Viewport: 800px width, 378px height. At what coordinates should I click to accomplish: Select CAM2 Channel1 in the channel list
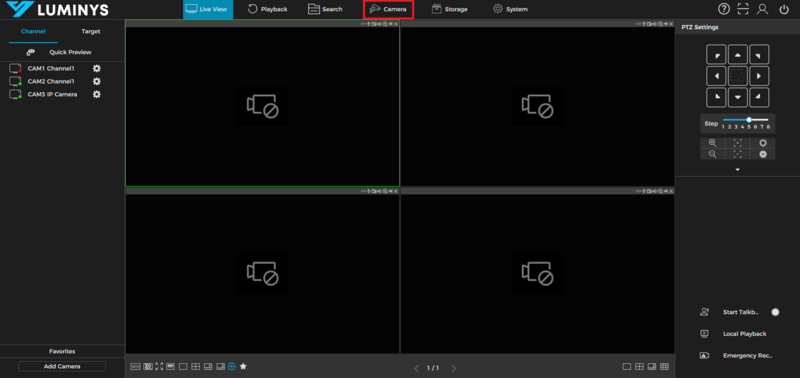(51, 81)
